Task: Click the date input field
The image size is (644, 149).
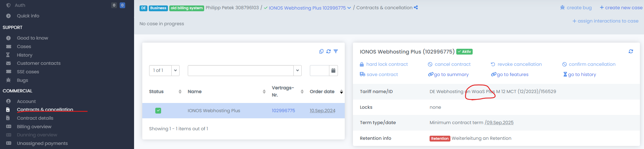Action: point(319,71)
